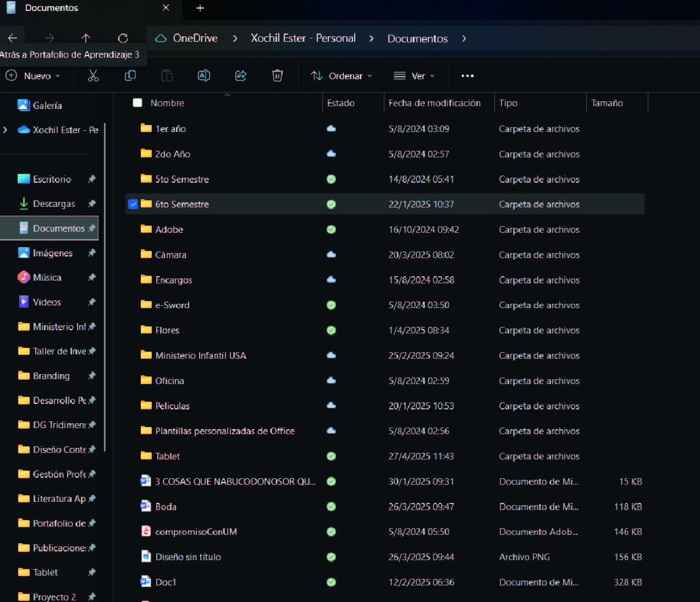Viewport: 700px width, 602px height.
Task: Toggle the select-all checkbox beside Nombre
Action: pos(137,103)
